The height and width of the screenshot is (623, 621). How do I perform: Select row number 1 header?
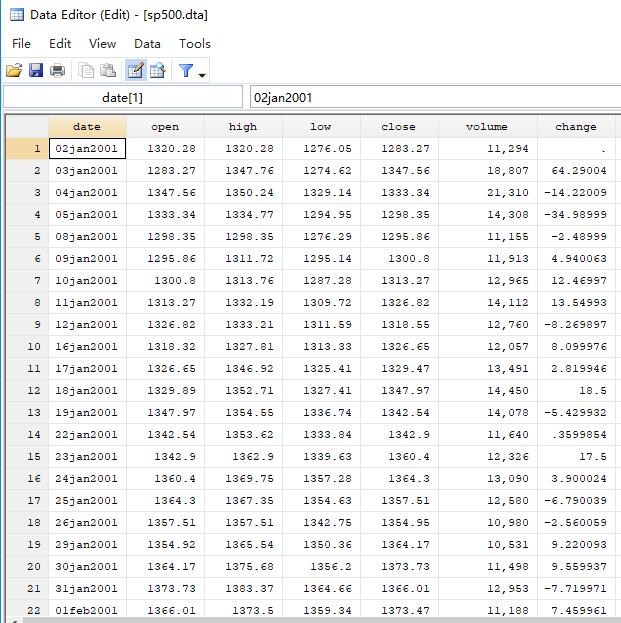coord(27,149)
